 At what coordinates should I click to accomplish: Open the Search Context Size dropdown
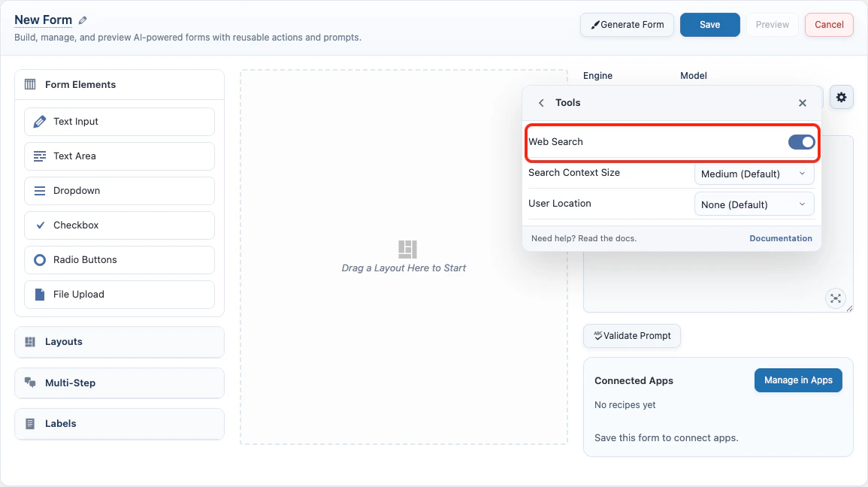pyautogui.click(x=754, y=174)
